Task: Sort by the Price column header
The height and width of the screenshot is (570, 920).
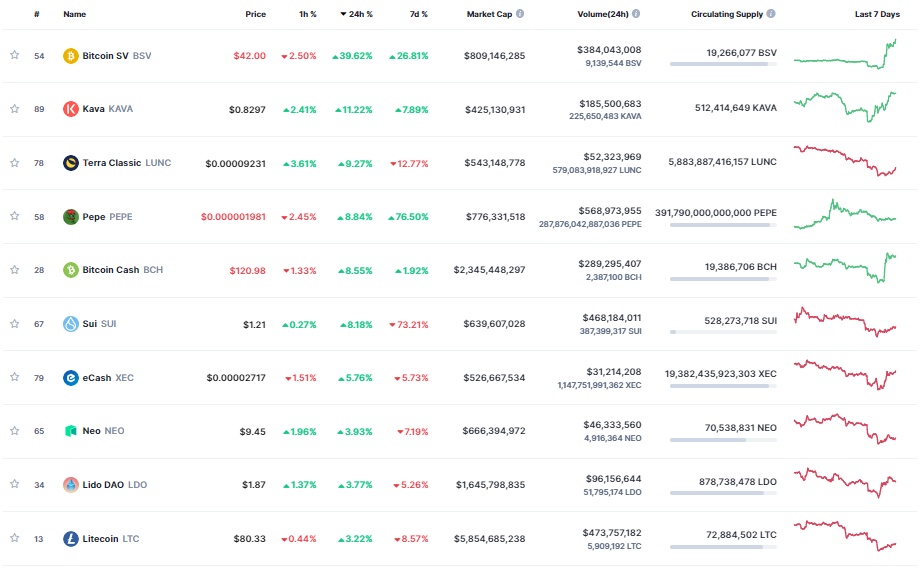Action: coord(255,14)
